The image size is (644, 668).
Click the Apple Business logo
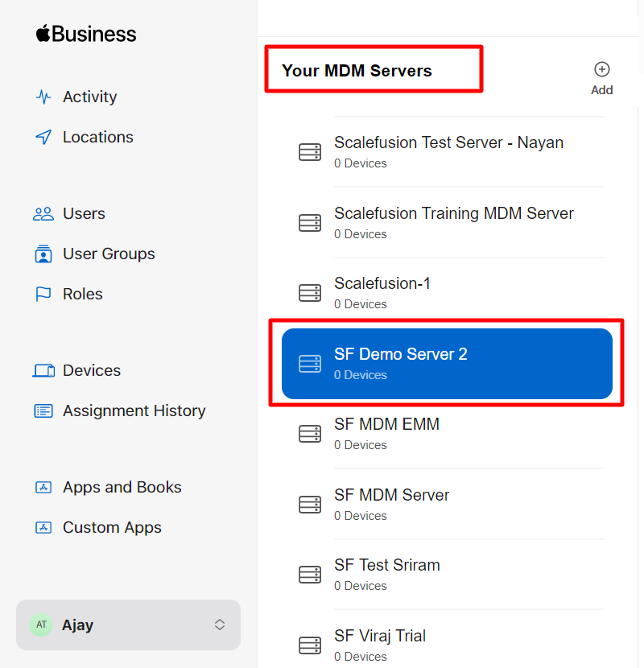(86, 34)
